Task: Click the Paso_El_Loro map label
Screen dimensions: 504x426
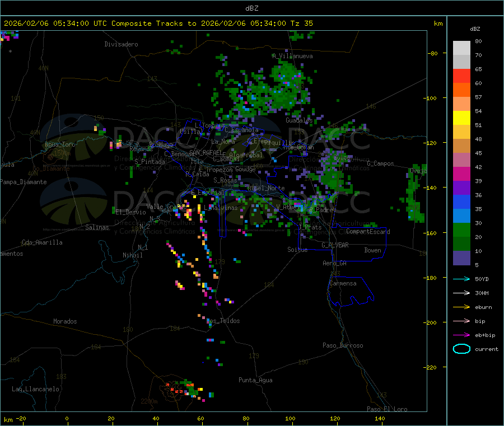Action: pyautogui.click(x=387, y=409)
